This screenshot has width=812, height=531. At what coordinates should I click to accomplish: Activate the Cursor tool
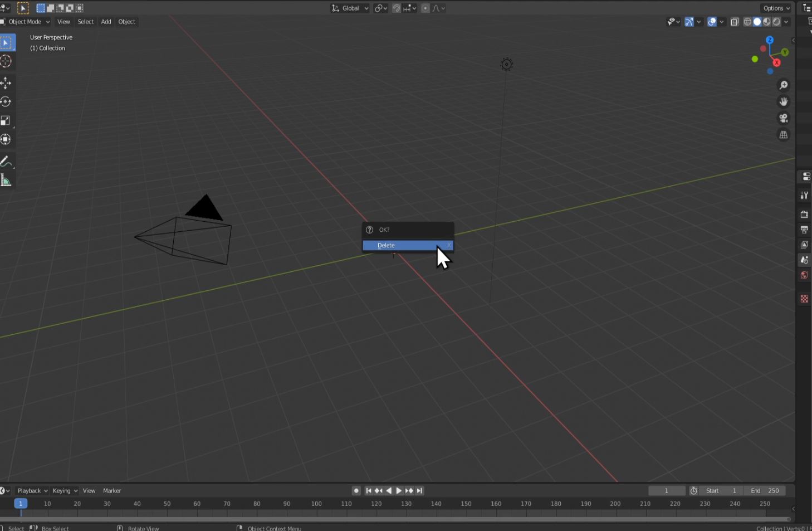[x=6, y=61]
